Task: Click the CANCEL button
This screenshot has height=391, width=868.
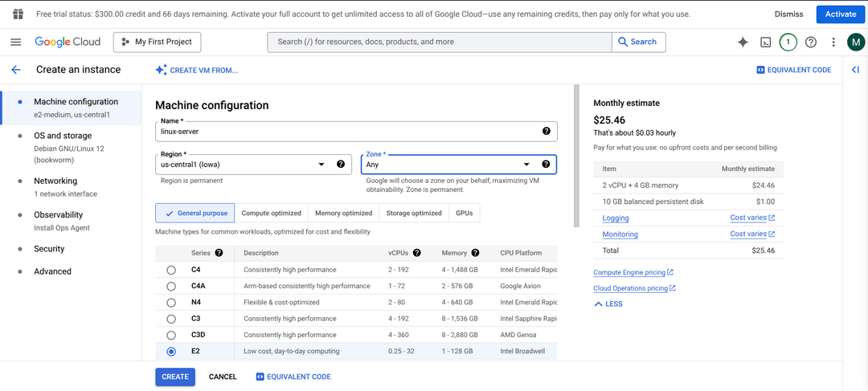Action: [x=223, y=377]
